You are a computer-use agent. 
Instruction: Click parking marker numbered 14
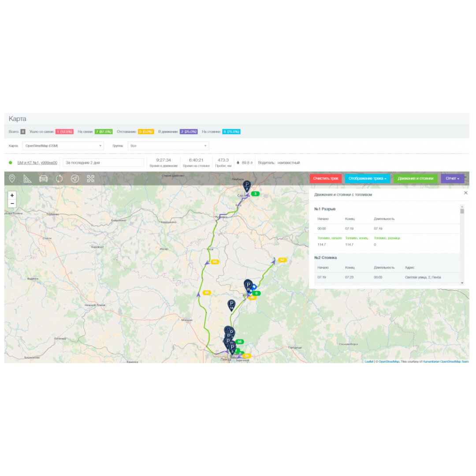coord(231,305)
